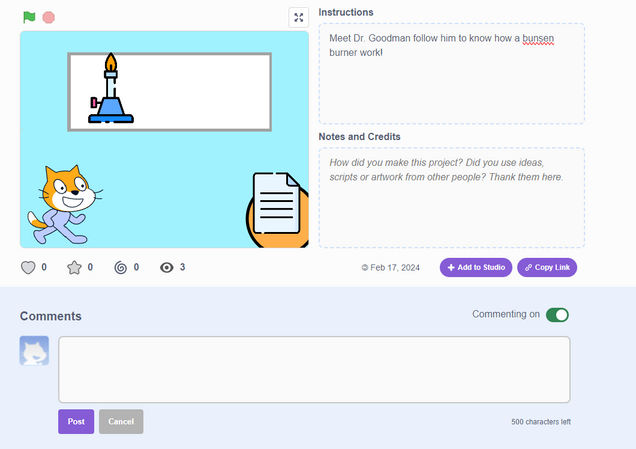636x449 pixels.
Task: Click the remix spiral icon
Action: (x=120, y=268)
